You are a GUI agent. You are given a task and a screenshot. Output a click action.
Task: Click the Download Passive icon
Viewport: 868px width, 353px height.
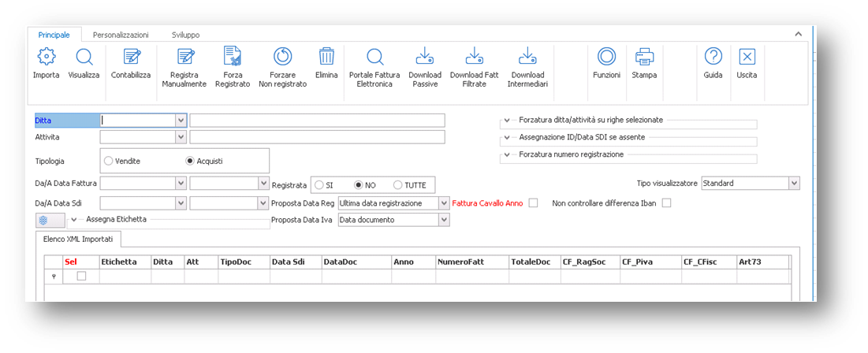click(x=425, y=57)
